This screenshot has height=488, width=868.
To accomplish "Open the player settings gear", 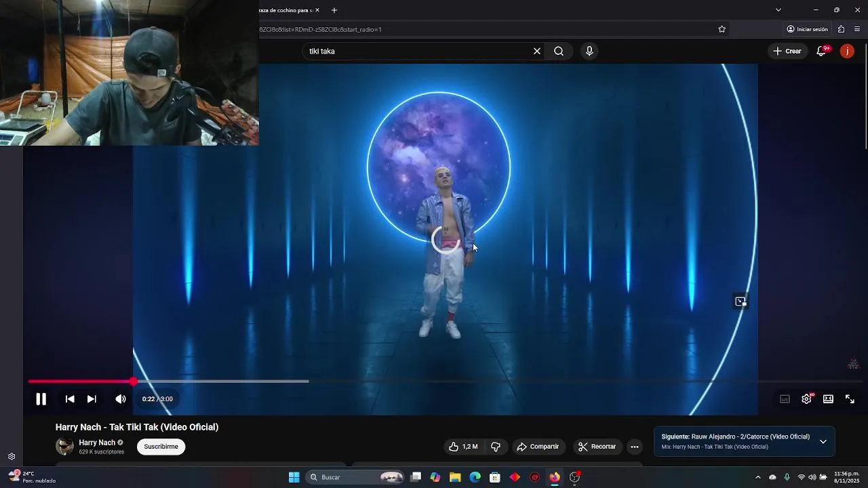I will tap(806, 399).
